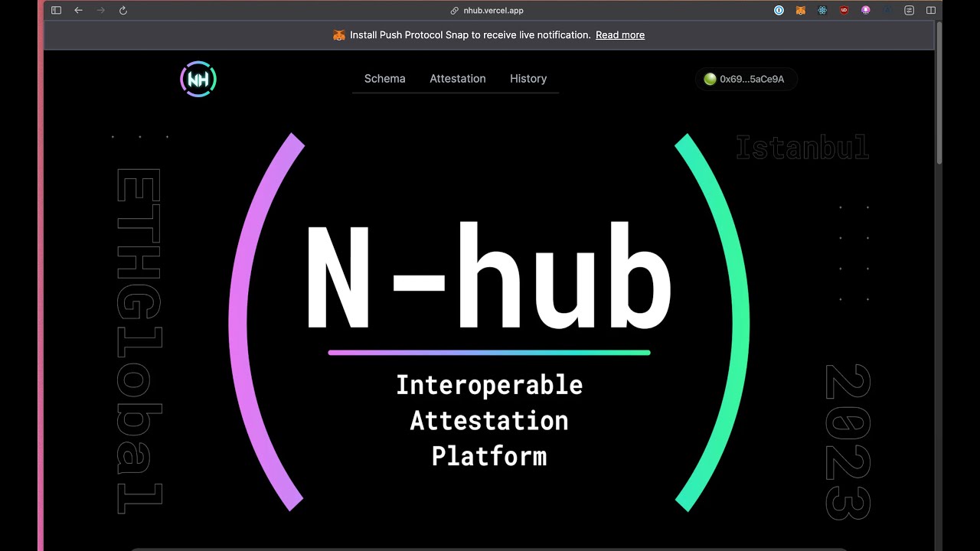980x551 pixels.
Task: Click the N-hub main heading
Action: (x=489, y=277)
